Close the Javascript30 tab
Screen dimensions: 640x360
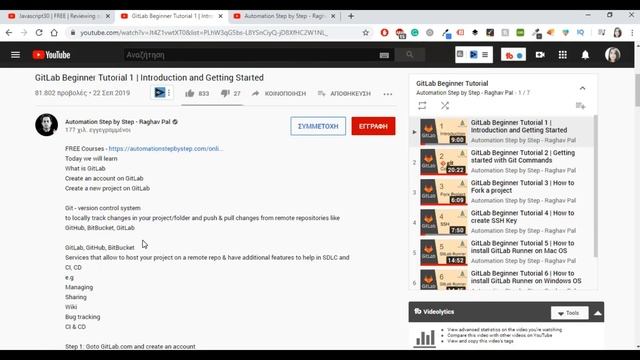click(x=108, y=16)
